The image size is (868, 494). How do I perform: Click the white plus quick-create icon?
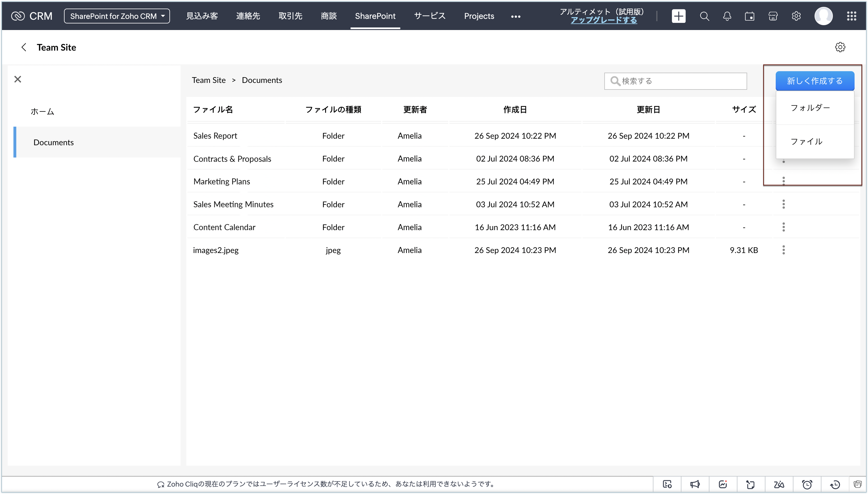[679, 16]
